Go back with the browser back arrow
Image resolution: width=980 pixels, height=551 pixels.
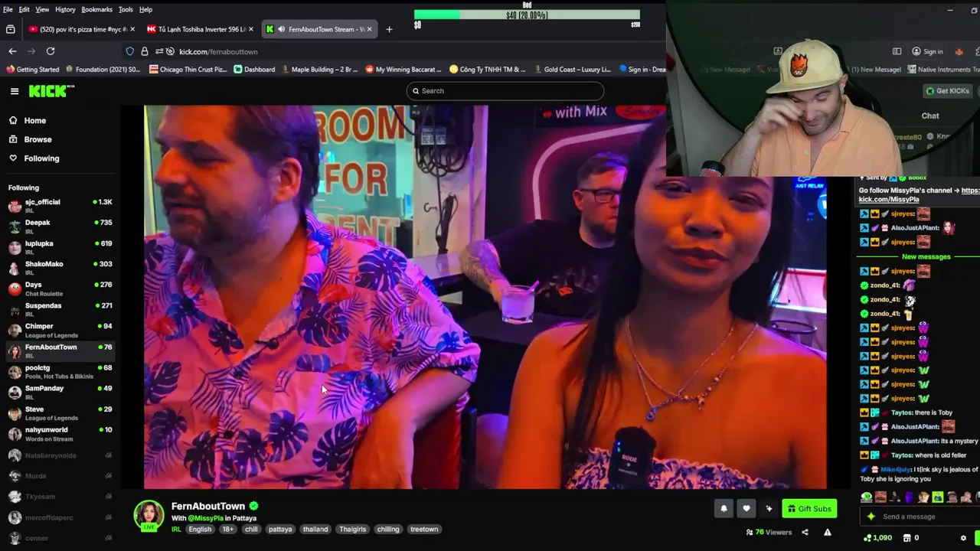pyautogui.click(x=12, y=51)
